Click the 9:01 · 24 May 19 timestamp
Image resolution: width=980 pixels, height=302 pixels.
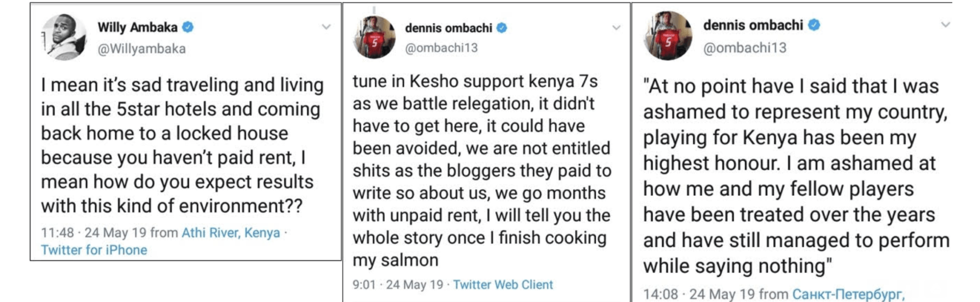tap(398, 285)
